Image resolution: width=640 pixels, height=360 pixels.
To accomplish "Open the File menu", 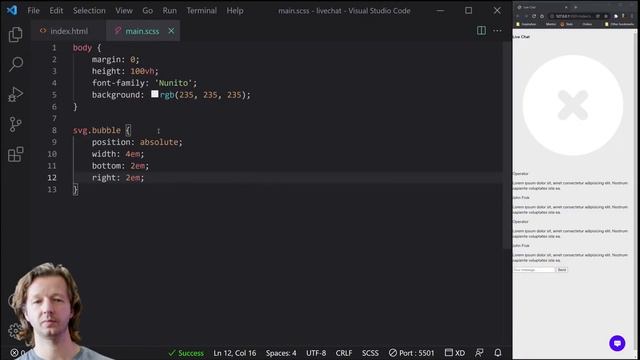I will point(33,11).
